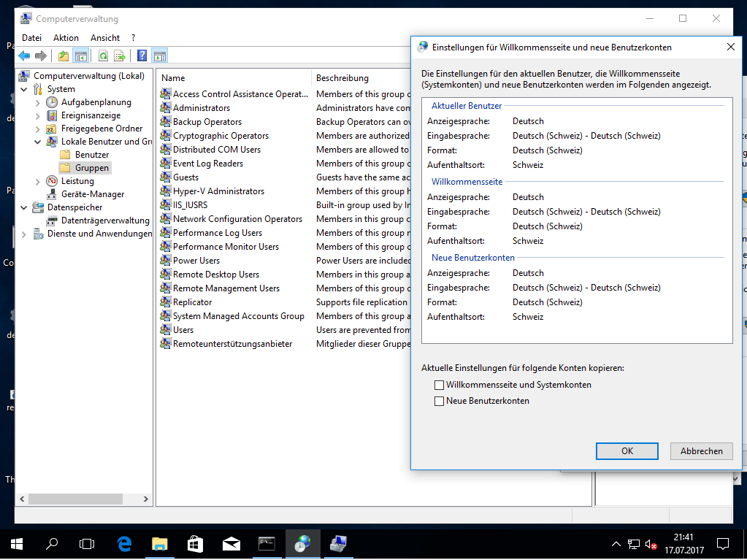Toggle the console tree show/hide icon
The width and height of the screenshot is (747, 560).
tap(81, 56)
